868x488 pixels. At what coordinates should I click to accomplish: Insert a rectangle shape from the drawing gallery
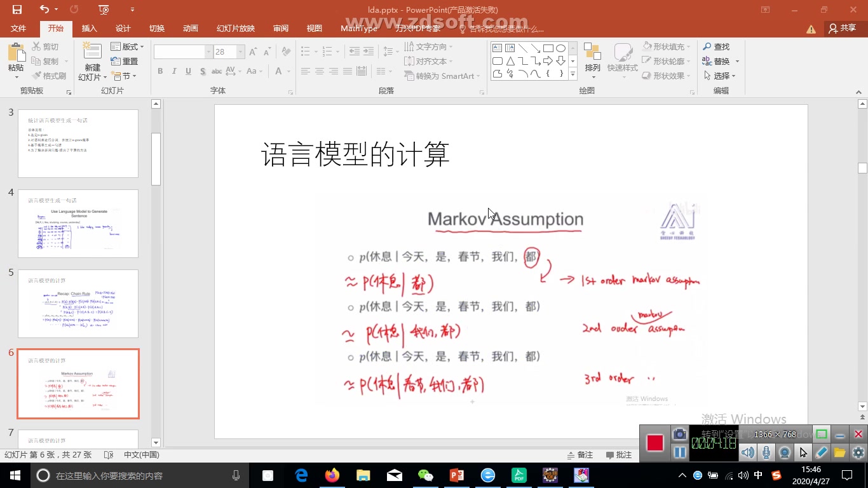click(548, 47)
